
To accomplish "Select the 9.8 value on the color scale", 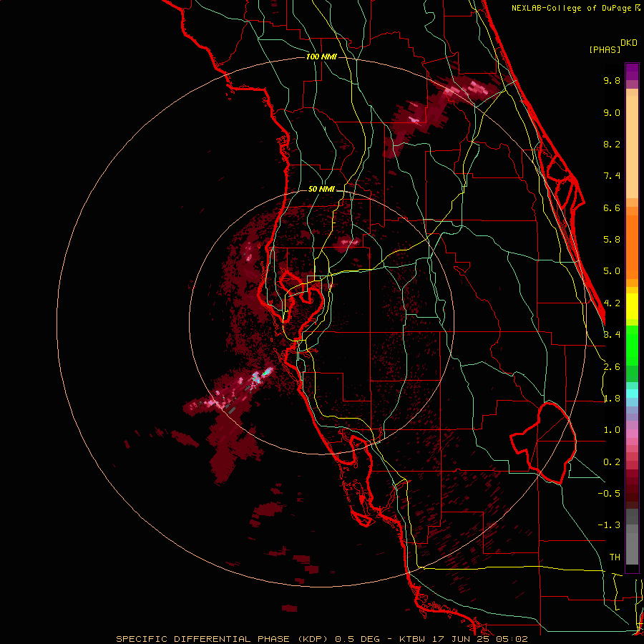I will point(612,80).
